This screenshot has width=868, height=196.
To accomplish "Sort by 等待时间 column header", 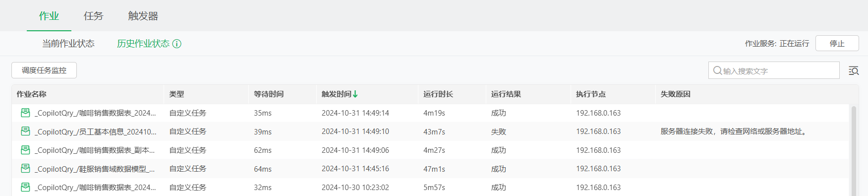I will [269, 94].
